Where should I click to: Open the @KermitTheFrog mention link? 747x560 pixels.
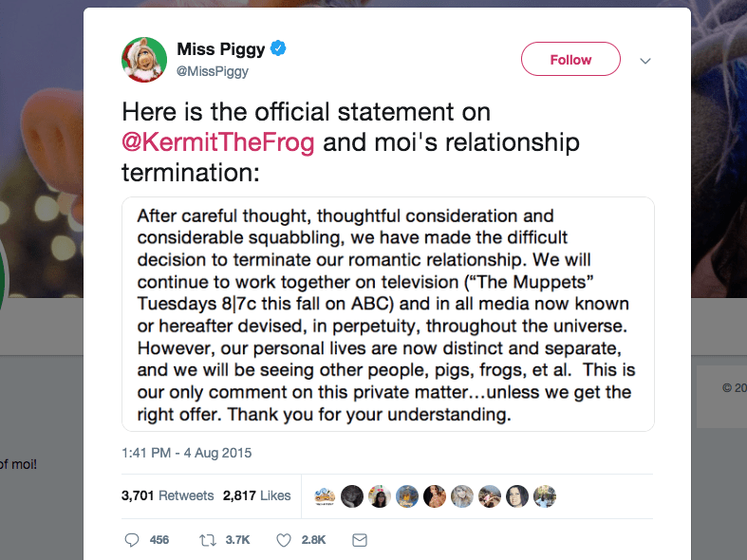(x=217, y=142)
